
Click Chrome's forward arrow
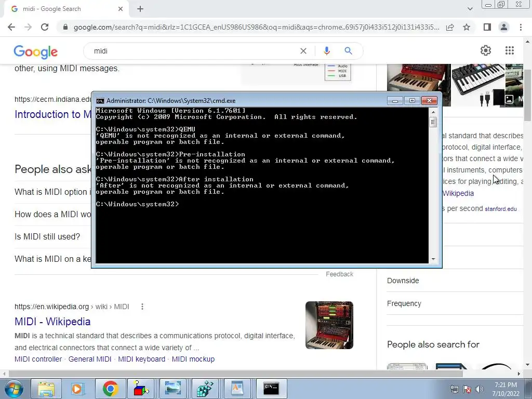coord(28,27)
